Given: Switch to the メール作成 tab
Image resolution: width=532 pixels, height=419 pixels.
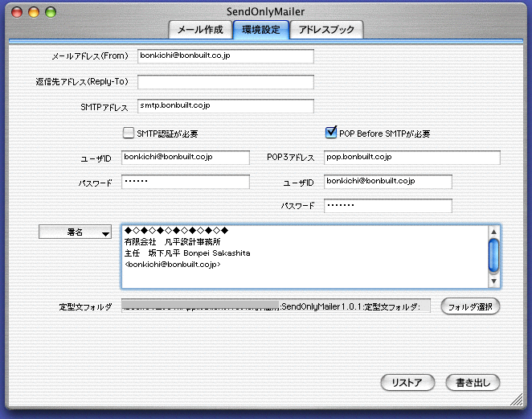Looking at the screenshot, I should point(201,30).
